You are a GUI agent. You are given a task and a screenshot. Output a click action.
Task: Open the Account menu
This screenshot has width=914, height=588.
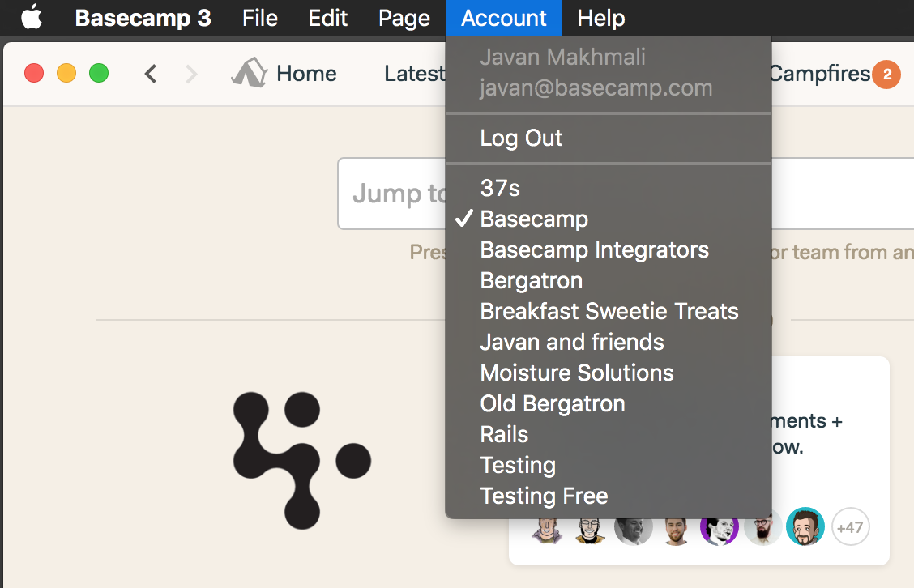click(504, 18)
